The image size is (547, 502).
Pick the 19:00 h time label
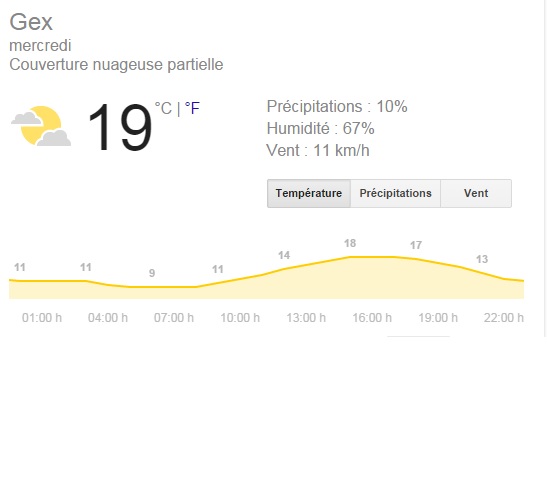[x=438, y=318]
